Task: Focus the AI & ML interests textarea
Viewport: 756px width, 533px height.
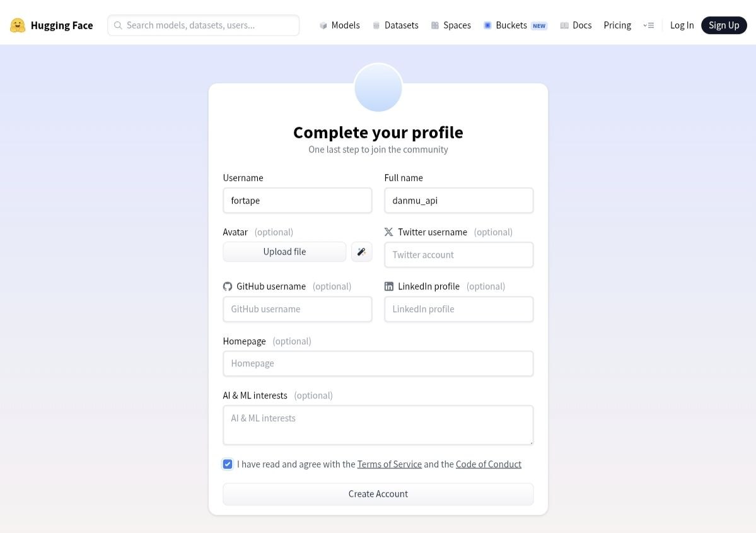Action: click(x=378, y=425)
